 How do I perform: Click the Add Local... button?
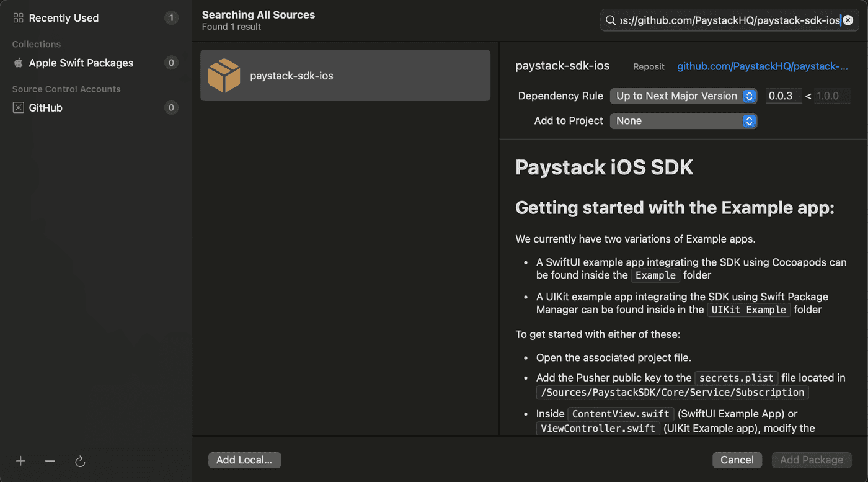click(244, 460)
